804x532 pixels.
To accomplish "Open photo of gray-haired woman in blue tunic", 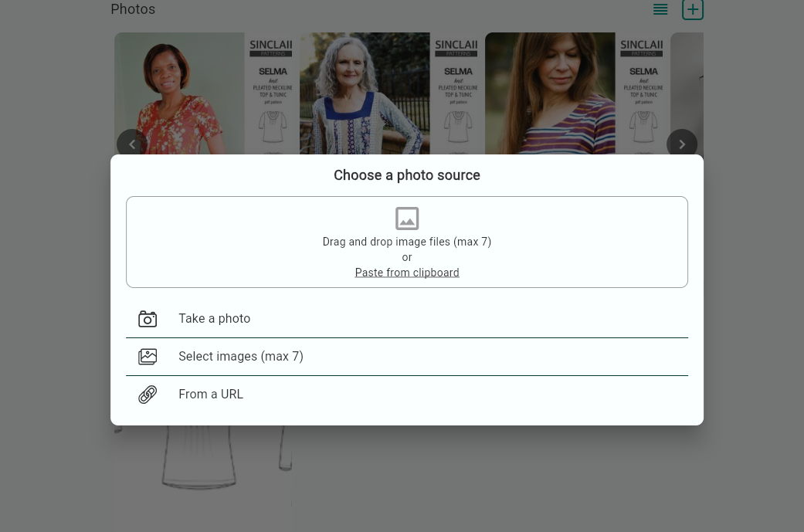I will coord(365,93).
